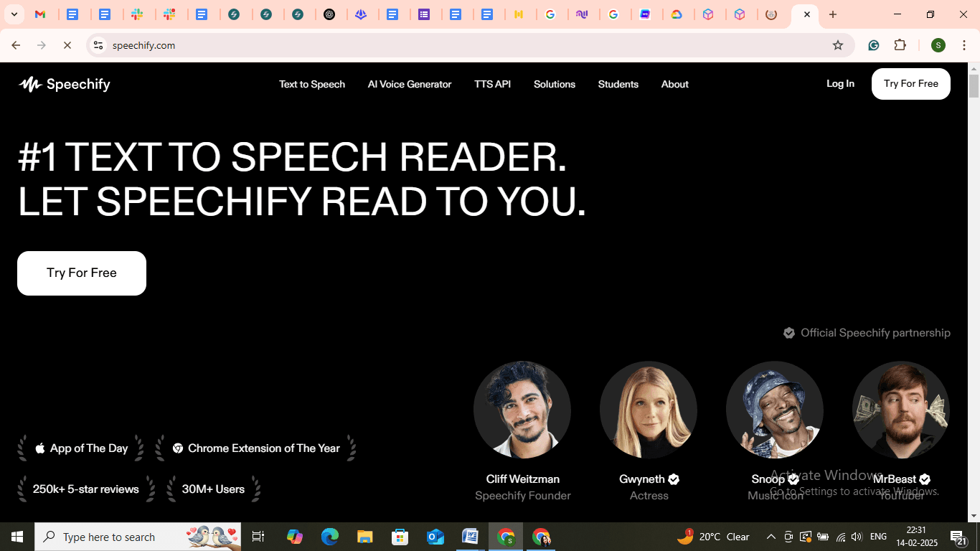Select Snoop's portrait
This screenshot has width=980, height=551.
[x=775, y=410]
